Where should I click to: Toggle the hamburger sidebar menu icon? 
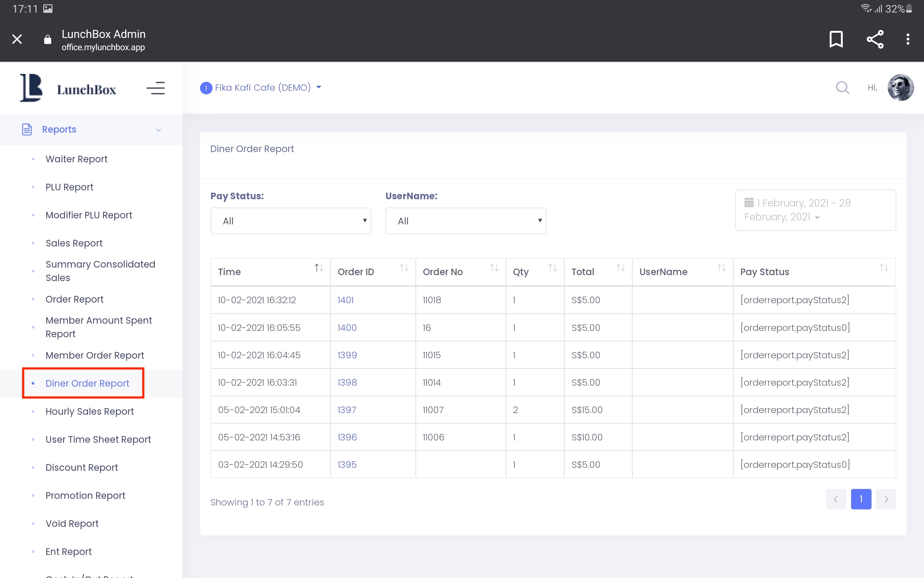[x=155, y=88]
